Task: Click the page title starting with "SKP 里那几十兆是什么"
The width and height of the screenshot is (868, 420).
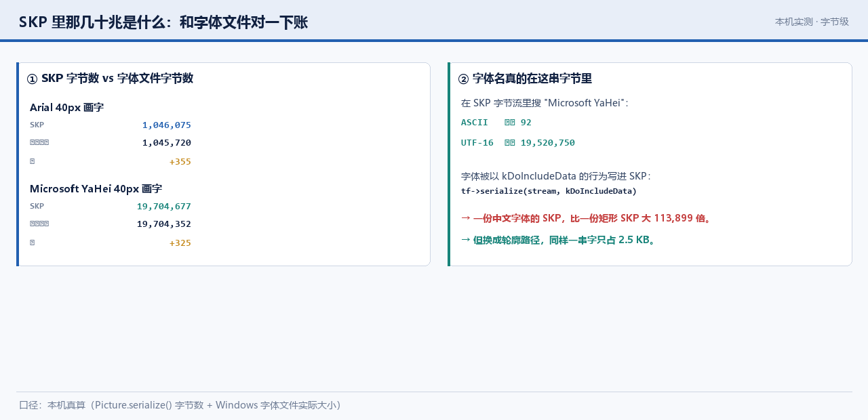Action: coord(163,22)
